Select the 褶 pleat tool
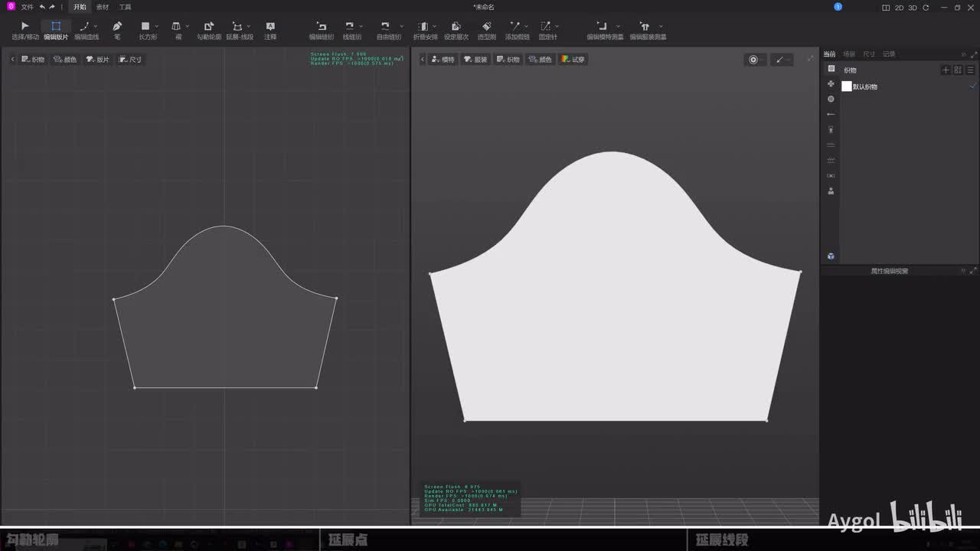Screen dimensions: 980x551 click(177, 30)
